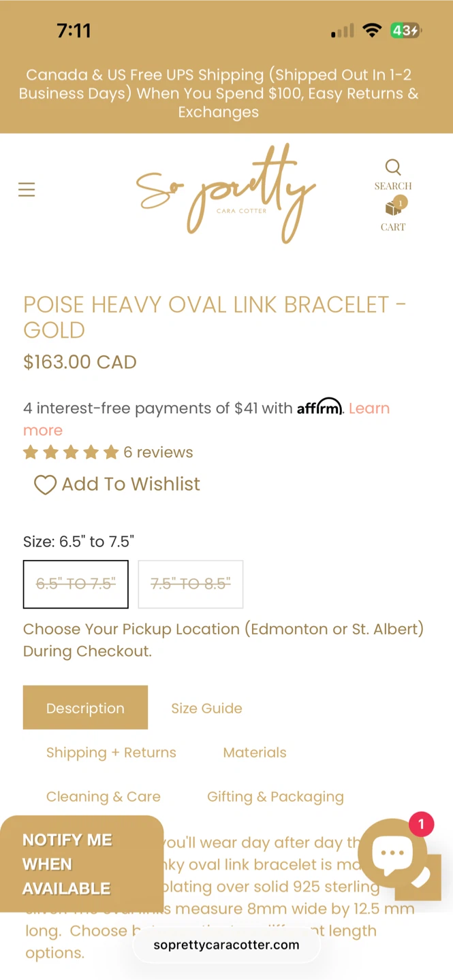Open the Size Guide tab
453x980 pixels.
coord(206,708)
